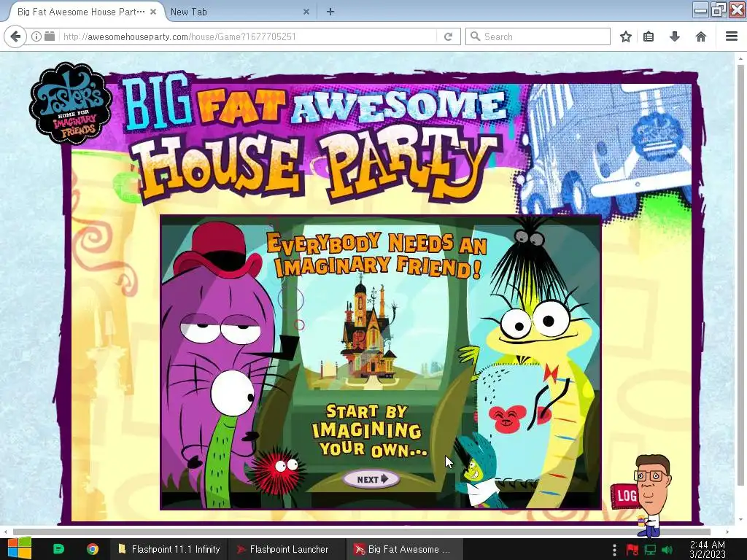This screenshot has height=560, width=747.
Task: Click the scroll up arrow of page
Action: (x=740, y=58)
